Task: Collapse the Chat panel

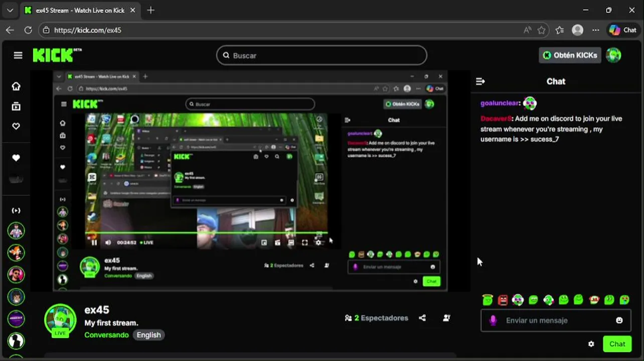Action: pyautogui.click(x=480, y=81)
